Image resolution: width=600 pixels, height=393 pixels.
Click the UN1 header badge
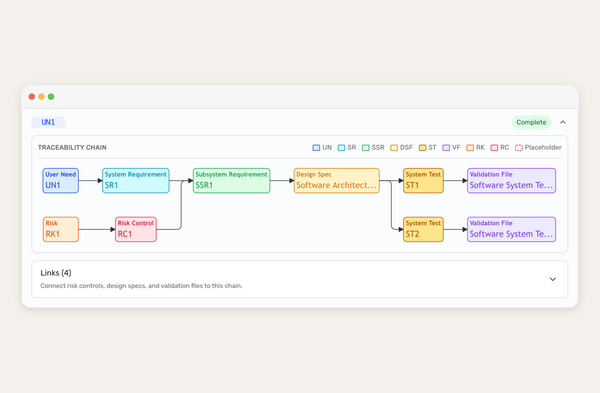click(x=48, y=122)
